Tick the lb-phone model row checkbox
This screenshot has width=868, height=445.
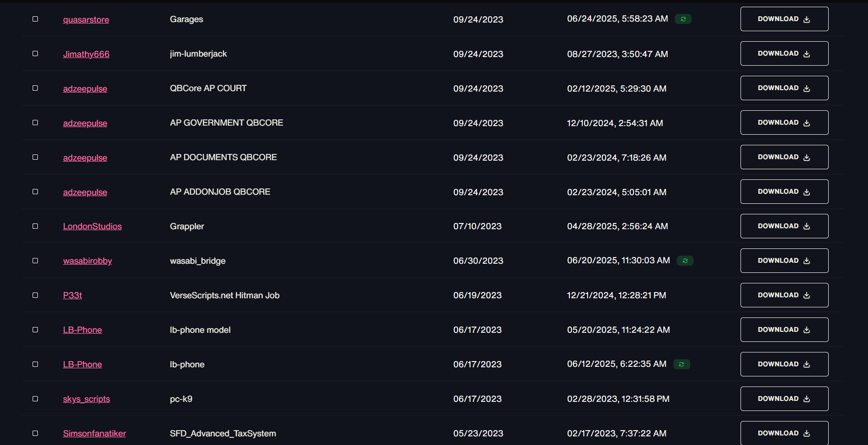point(35,330)
